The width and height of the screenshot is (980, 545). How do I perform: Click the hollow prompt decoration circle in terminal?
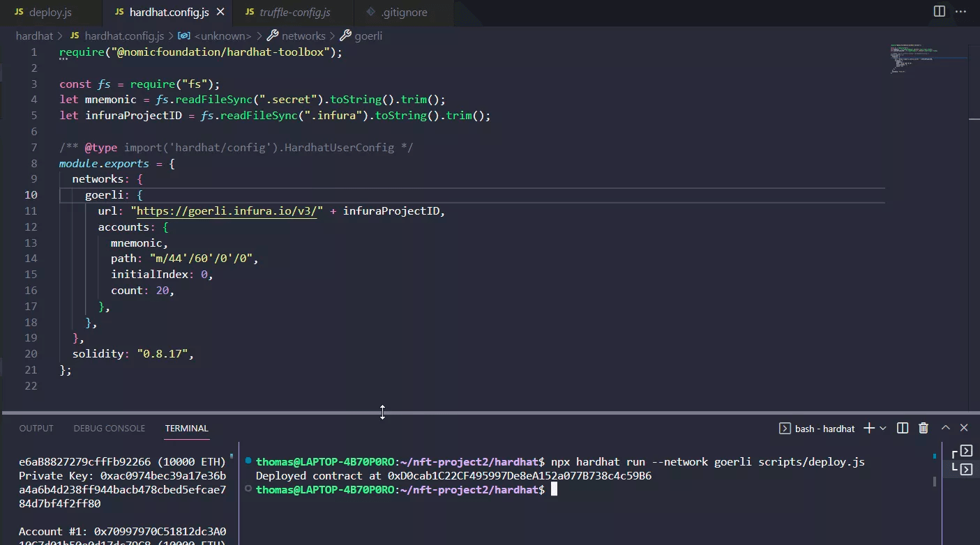click(248, 489)
